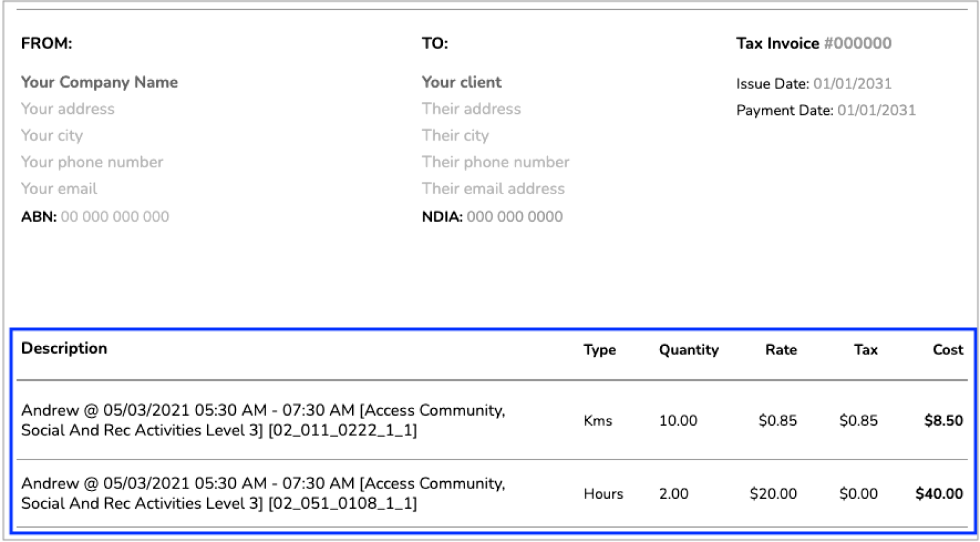
Task: Click the tax value $0.00
Action: pos(858,494)
